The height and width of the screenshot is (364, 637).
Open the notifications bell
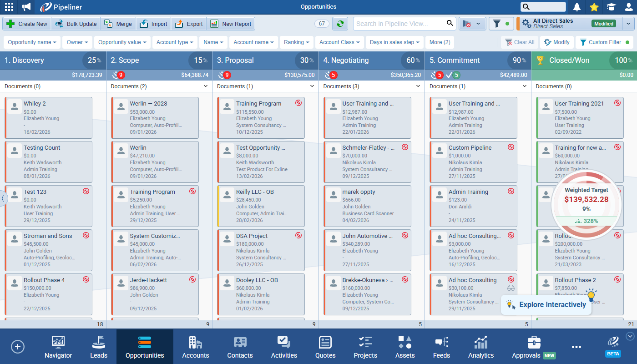(x=577, y=7)
